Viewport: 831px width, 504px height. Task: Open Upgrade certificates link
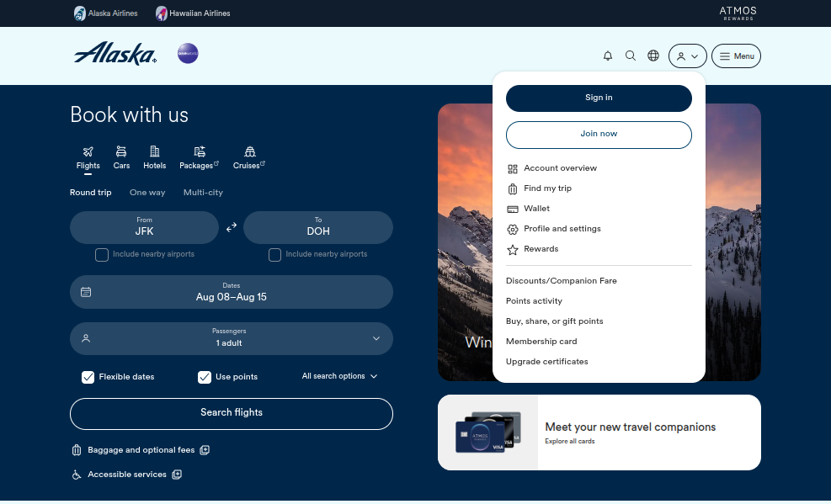547,362
